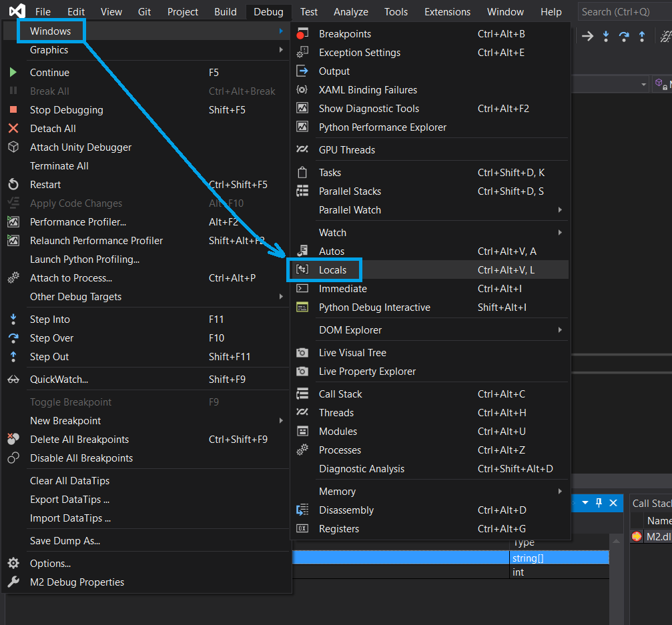672x625 pixels.
Task: Click the Search (Ctrl+Q) box
Action: [x=625, y=11]
